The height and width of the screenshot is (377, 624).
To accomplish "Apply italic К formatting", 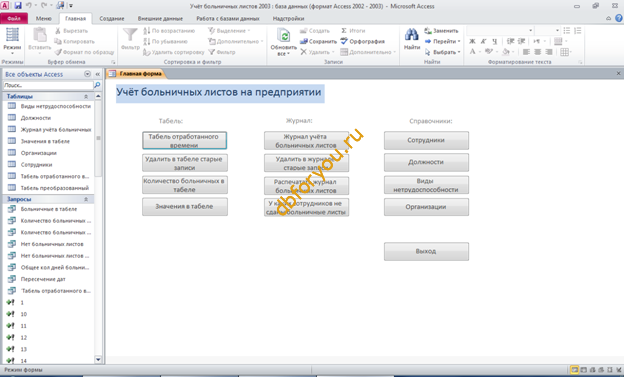I will click(x=483, y=41).
